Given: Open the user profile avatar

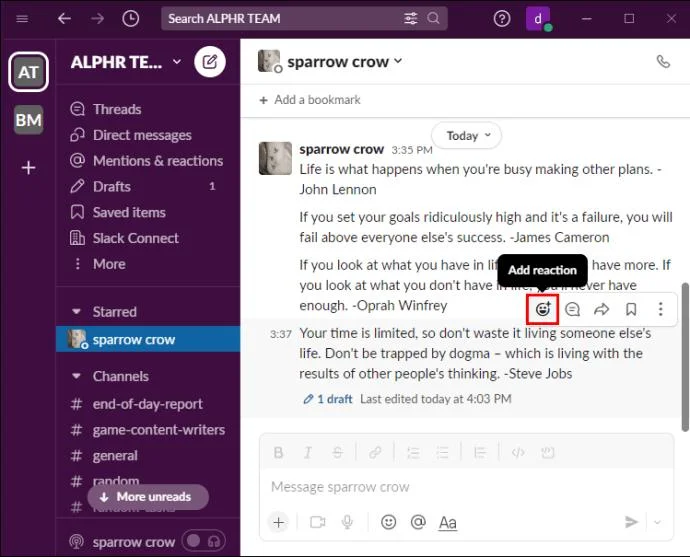Looking at the screenshot, I should (538, 18).
